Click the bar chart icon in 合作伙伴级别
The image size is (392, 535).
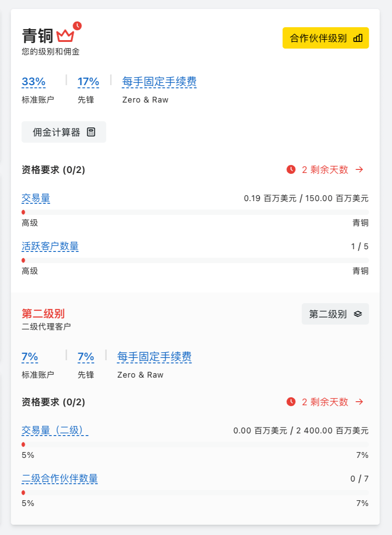click(x=358, y=38)
